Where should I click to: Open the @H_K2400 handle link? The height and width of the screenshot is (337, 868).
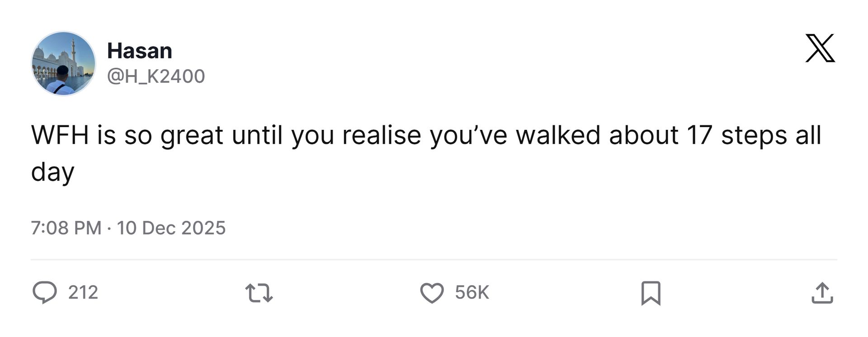(x=156, y=76)
